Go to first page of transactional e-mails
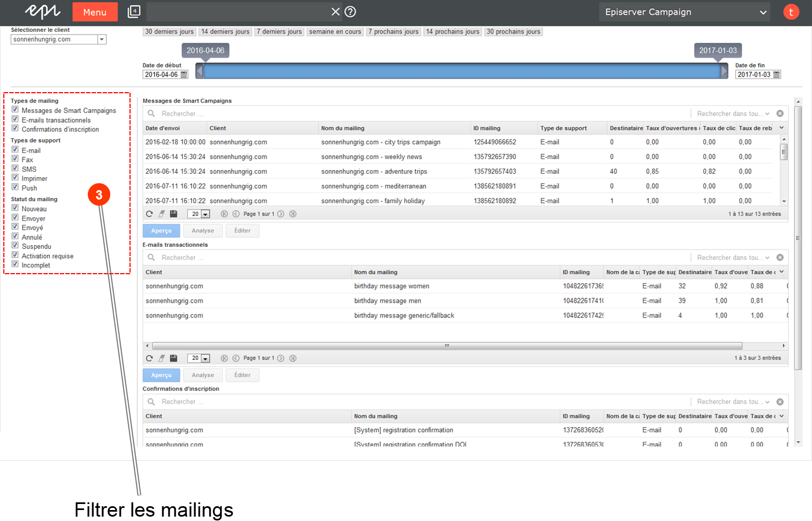The width and height of the screenshot is (812, 521). tap(224, 358)
